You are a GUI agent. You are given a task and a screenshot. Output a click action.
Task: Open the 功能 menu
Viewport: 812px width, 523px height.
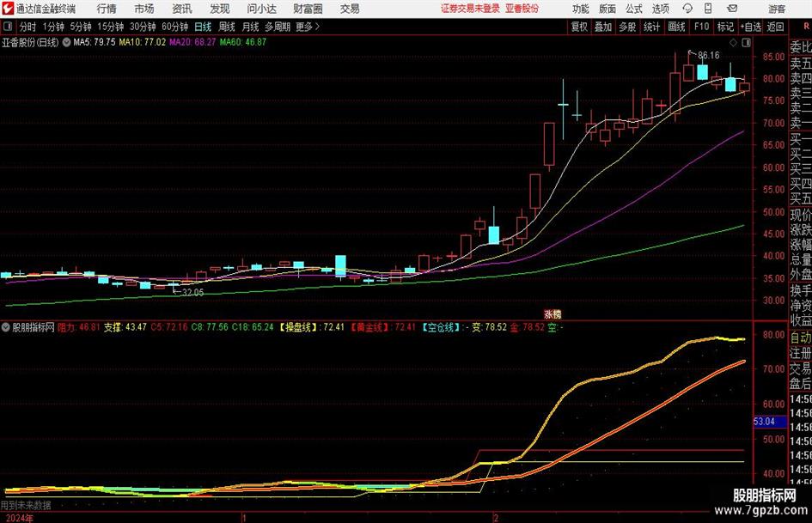pos(581,9)
